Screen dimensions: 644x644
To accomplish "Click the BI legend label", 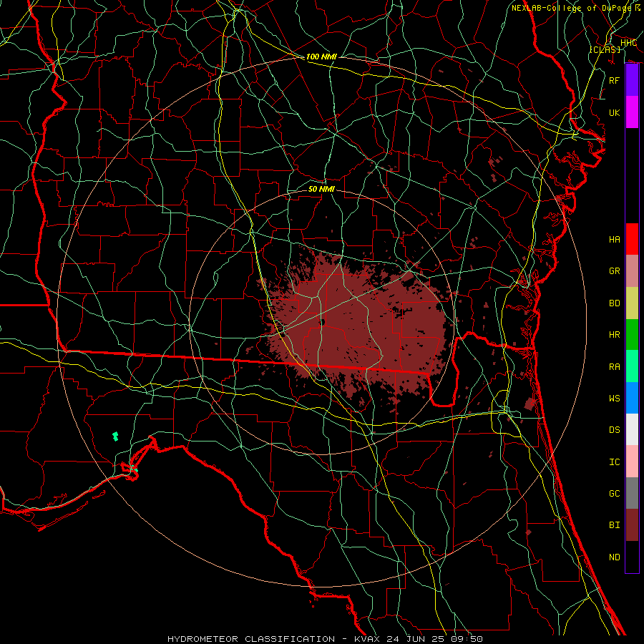I will click(x=615, y=525).
